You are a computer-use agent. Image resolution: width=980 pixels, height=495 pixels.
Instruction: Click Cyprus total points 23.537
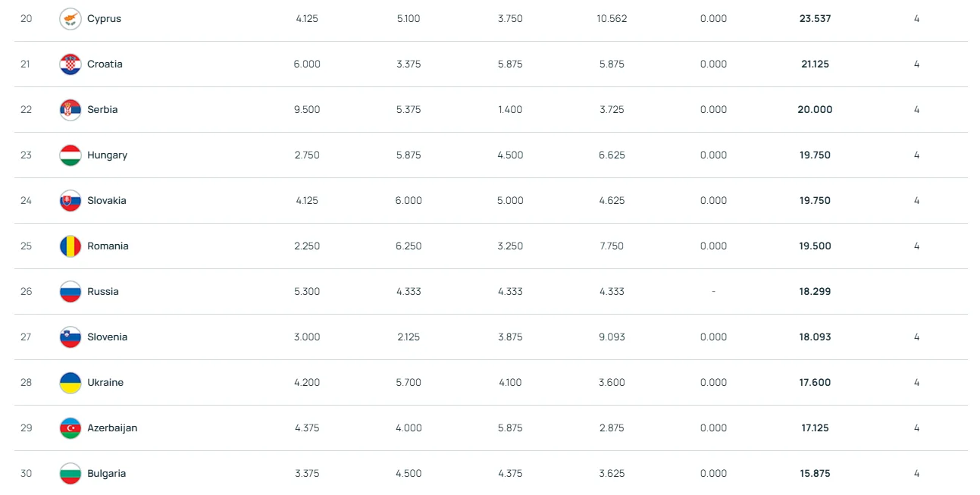click(815, 19)
